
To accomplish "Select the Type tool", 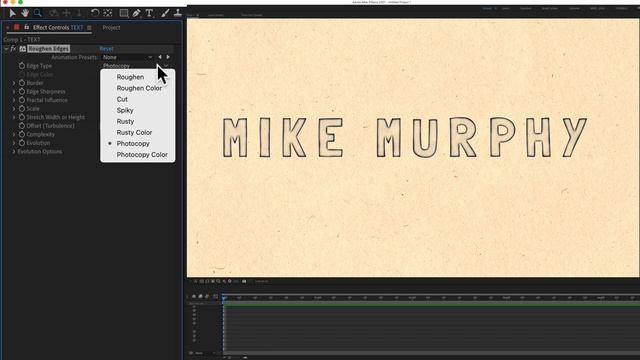I will 149,13.
